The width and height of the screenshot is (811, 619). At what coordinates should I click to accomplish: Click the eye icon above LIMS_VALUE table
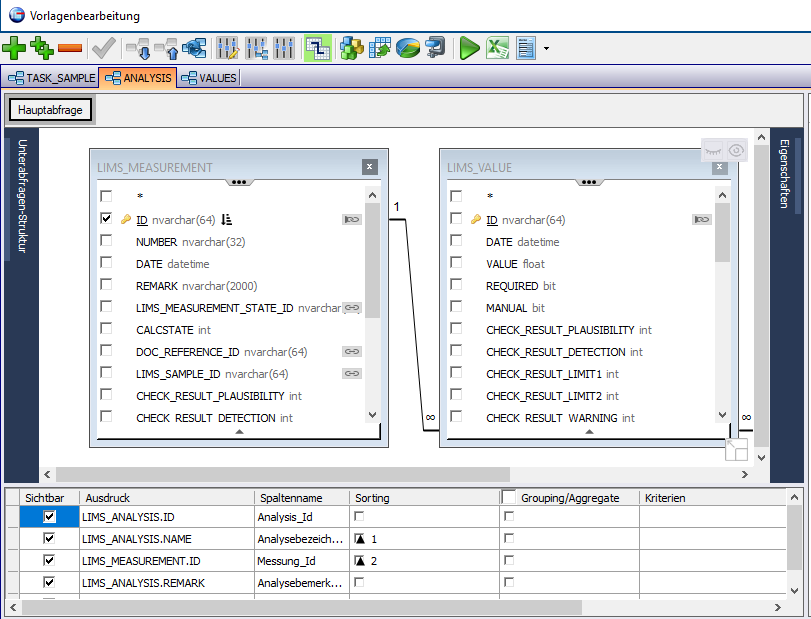point(737,150)
